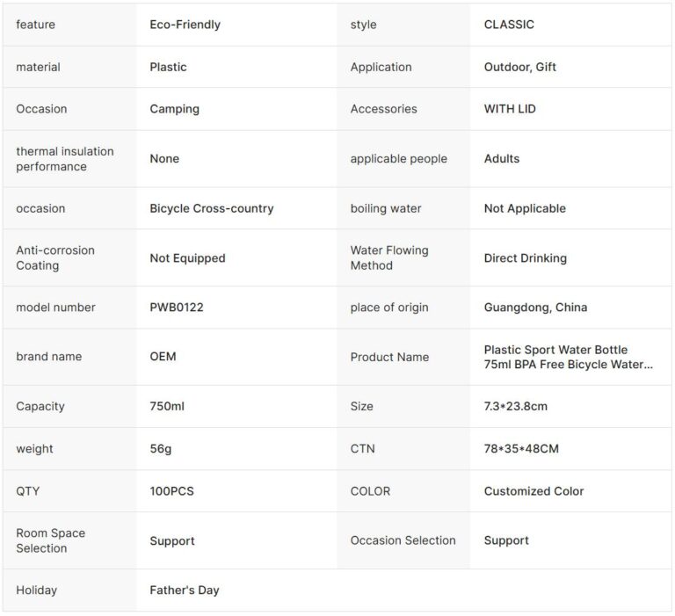Click Guangdong, China place of origin

535,308
